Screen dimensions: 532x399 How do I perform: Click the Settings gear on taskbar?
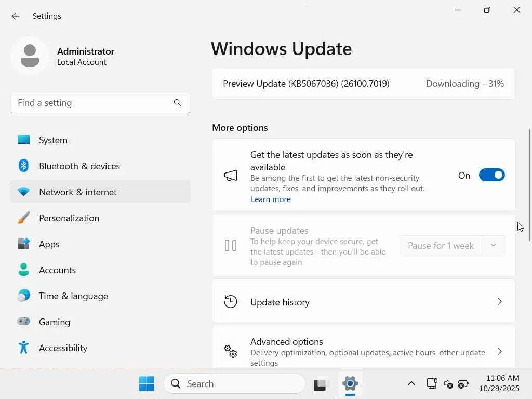pyautogui.click(x=350, y=384)
